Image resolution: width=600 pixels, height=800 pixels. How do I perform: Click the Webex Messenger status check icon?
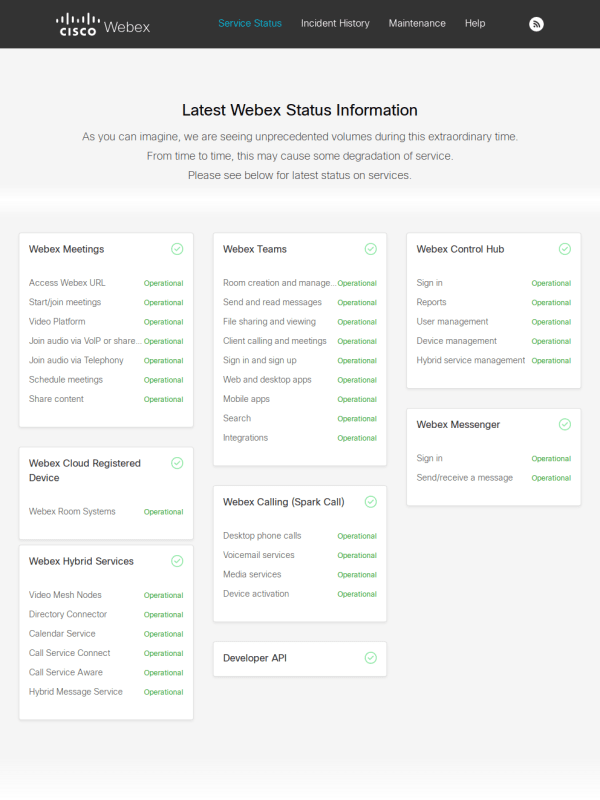tap(565, 424)
